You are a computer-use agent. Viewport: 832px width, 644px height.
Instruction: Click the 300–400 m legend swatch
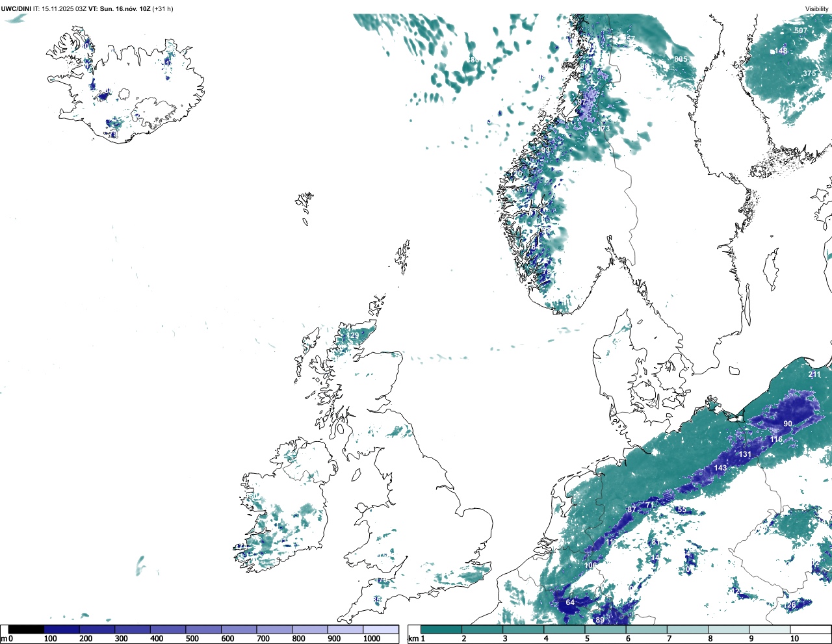coord(133,629)
